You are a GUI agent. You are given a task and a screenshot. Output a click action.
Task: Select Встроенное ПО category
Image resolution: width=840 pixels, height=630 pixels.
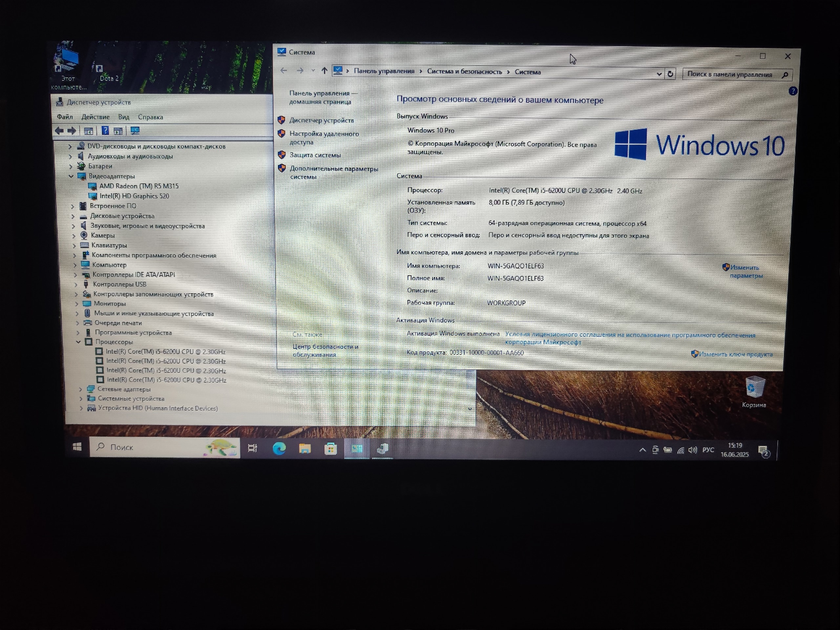[113, 206]
